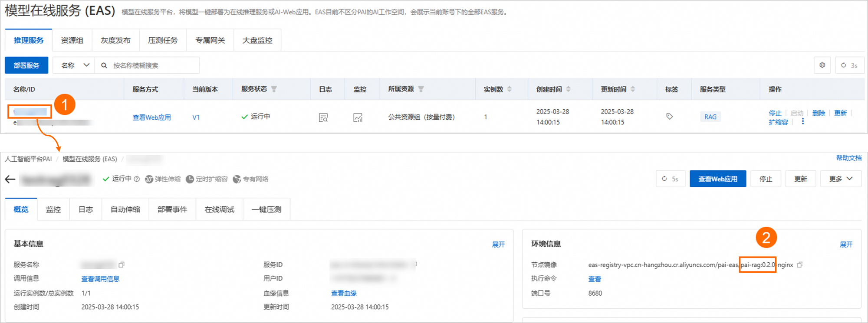
Task: Copy the service name with copy icon
Action: (x=122, y=264)
